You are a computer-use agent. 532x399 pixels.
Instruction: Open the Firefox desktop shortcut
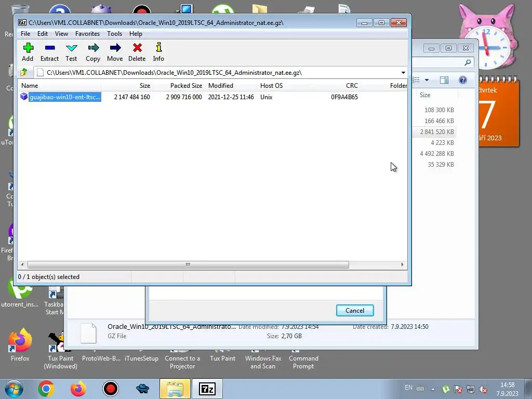[20, 345]
